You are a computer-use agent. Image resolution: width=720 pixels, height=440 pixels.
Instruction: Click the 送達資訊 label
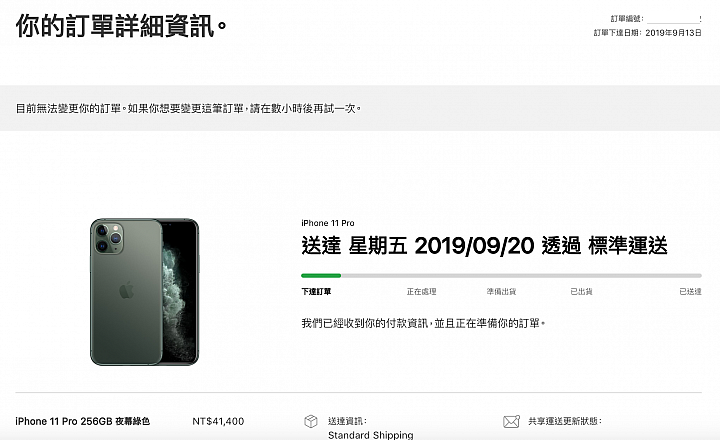(348, 421)
